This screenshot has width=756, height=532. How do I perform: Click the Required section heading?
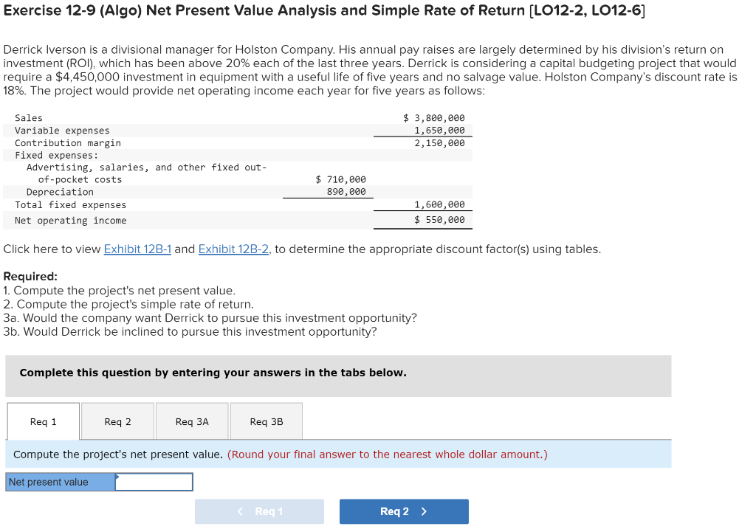(24, 277)
